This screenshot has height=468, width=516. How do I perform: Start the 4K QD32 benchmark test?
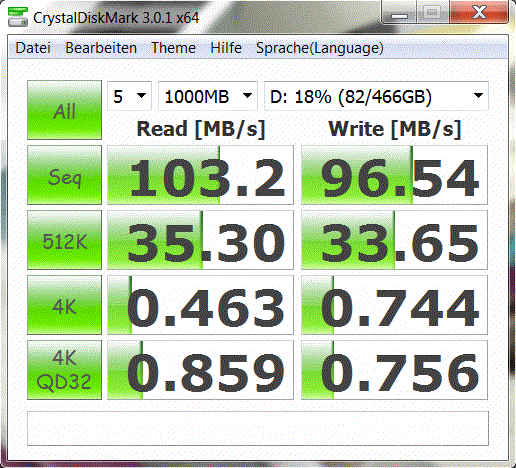(64, 370)
